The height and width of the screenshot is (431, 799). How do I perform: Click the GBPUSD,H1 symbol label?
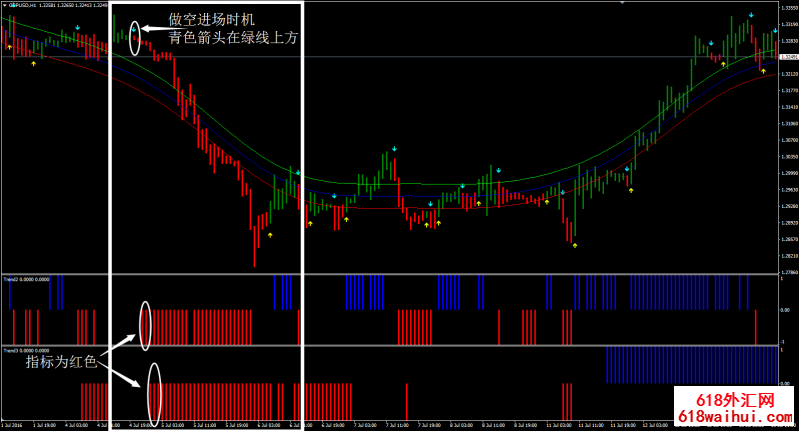click(x=22, y=5)
